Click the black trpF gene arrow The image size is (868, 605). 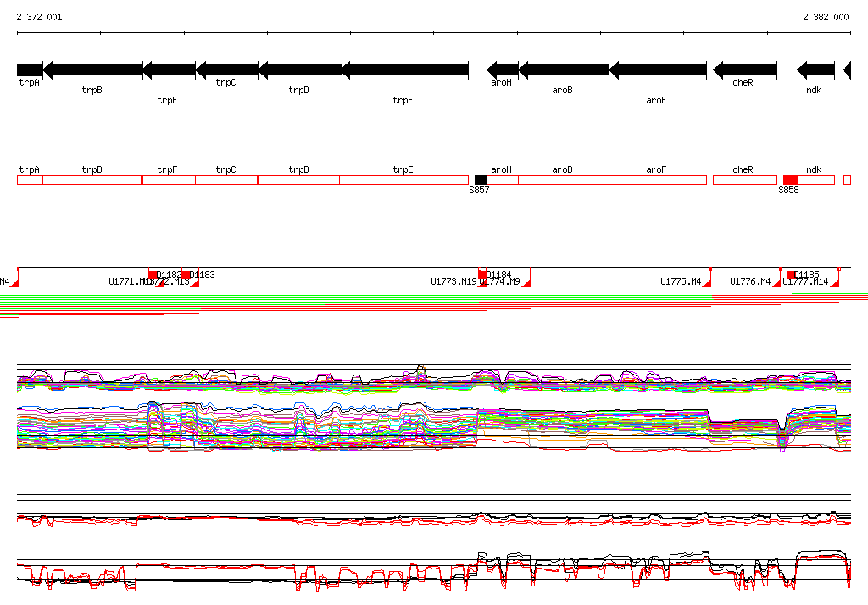coord(170,70)
